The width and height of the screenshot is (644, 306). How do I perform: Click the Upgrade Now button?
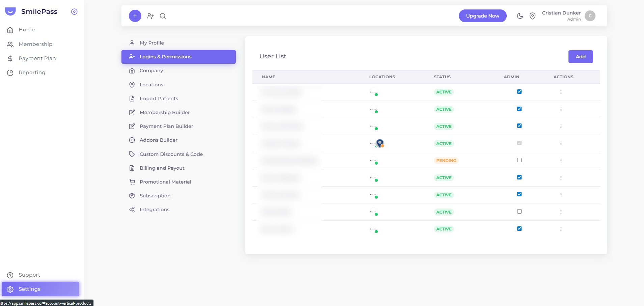(483, 16)
